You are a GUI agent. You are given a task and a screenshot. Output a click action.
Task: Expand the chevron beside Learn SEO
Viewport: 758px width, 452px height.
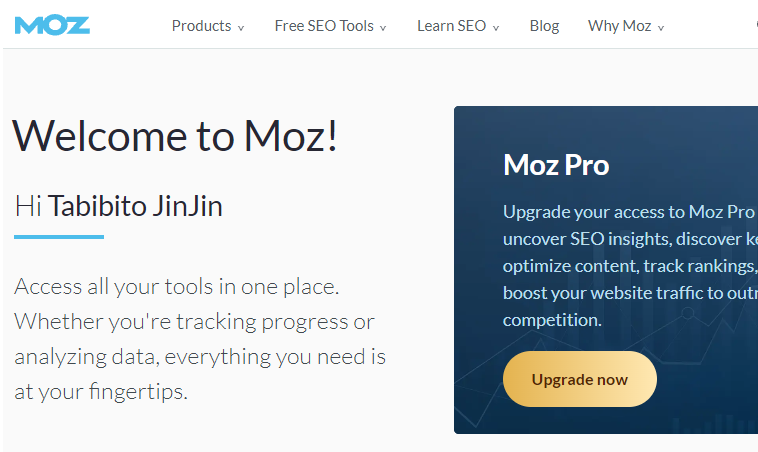tap(496, 28)
